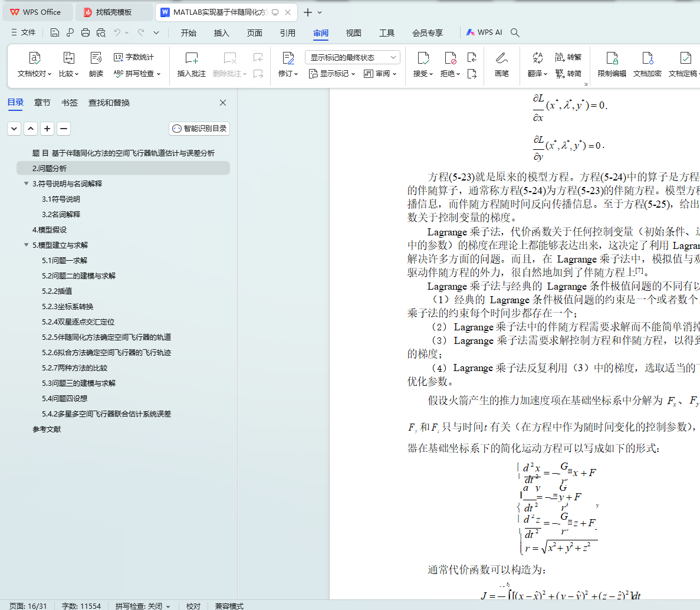
Task: Switch to the 开始 ribbon tab
Action: point(188,33)
